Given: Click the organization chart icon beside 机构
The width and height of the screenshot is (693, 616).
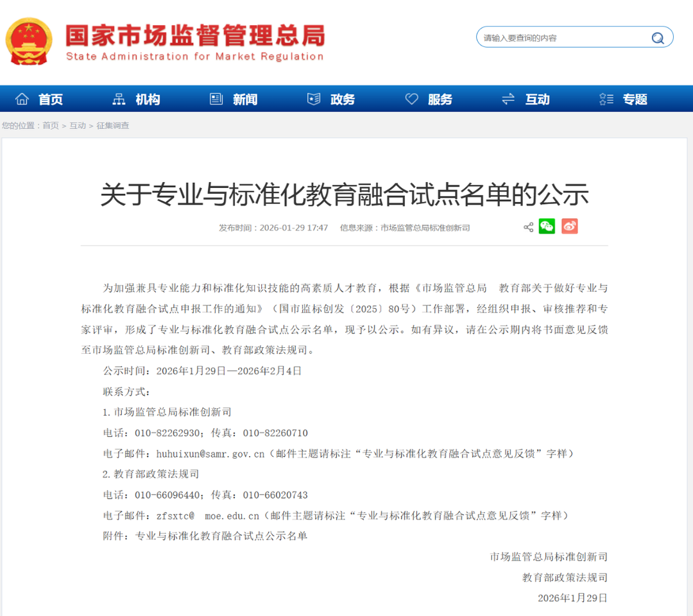Looking at the screenshot, I should click(x=119, y=99).
